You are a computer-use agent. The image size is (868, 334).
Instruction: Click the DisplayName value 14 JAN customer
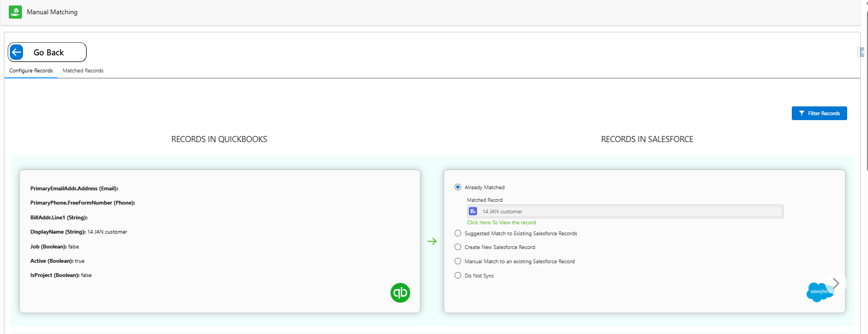[107, 232]
